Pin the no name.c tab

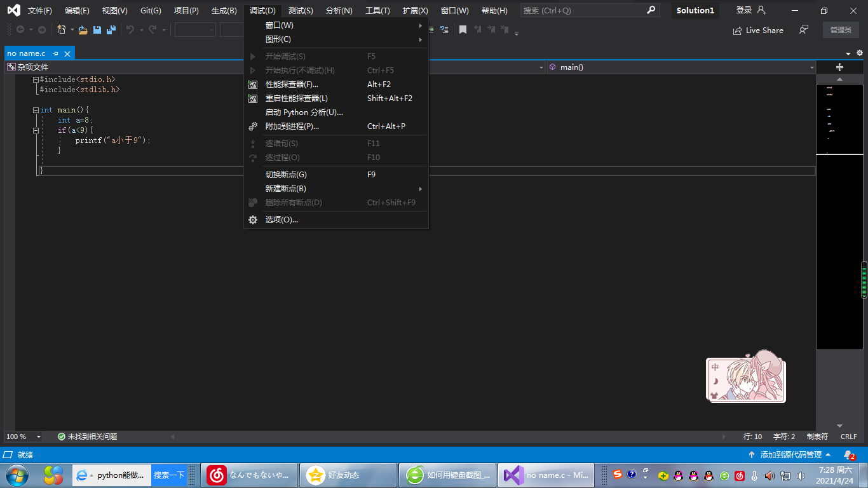[x=56, y=53]
